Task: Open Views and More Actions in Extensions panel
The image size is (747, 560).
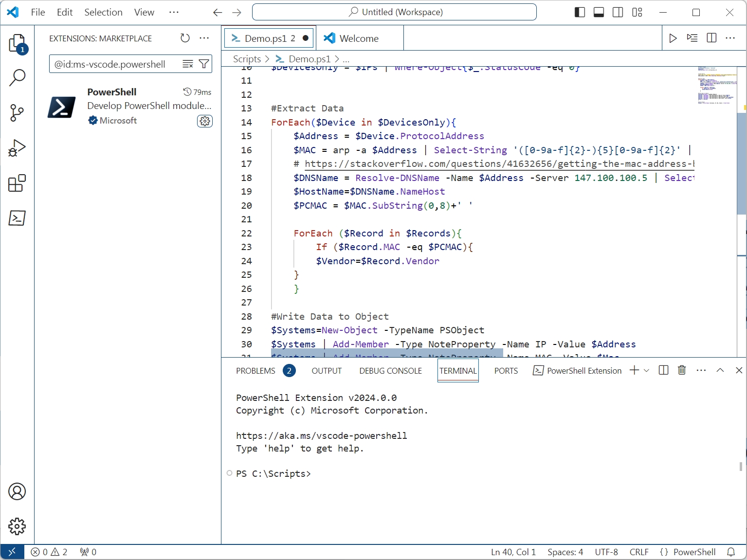Action: tap(204, 38)
